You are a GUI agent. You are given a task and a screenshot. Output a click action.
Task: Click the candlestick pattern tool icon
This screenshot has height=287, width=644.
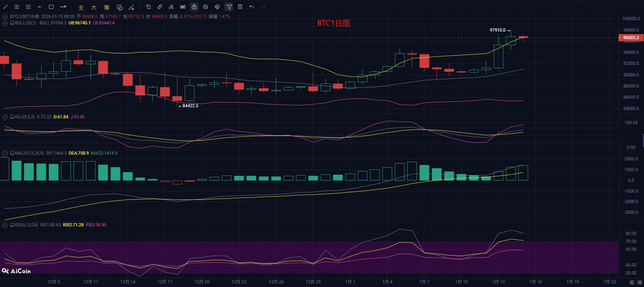point(183,7)
